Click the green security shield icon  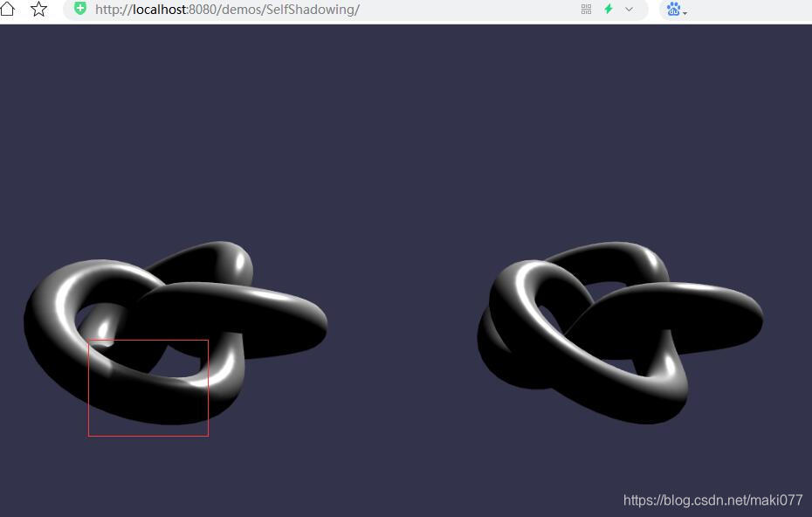pyautogui.click(x=79, y=8)
